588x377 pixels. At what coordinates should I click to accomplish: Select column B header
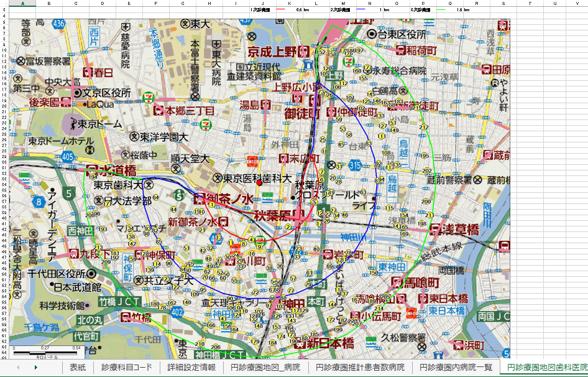point(49,3)
